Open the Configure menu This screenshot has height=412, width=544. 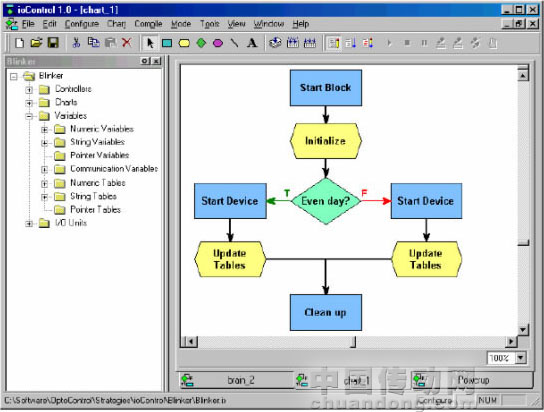click(x=82, y=24)
